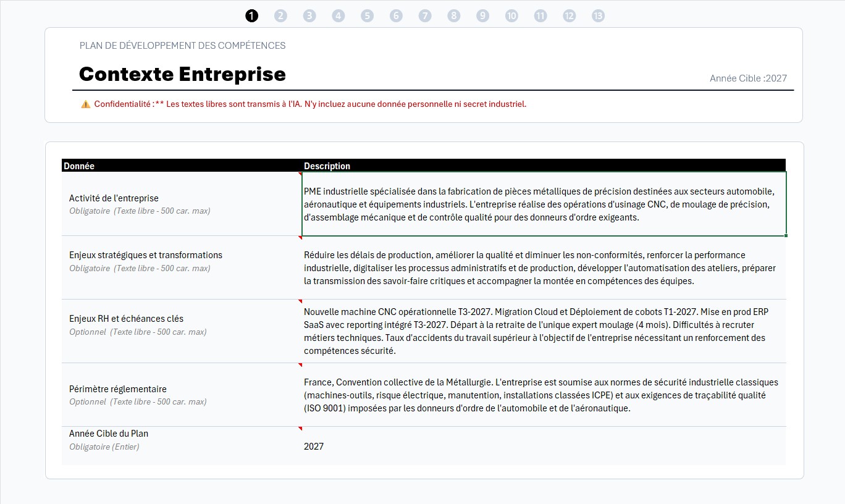The image size is (845, 504).
Task: Select the 'Activité de l'entreprise' label
Action: [x=114, y=198]
